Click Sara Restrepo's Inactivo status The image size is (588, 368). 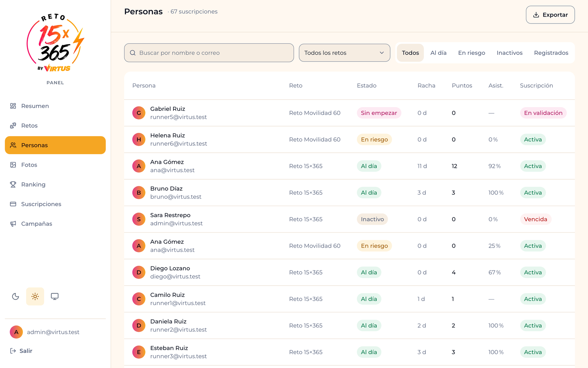[372, 219]
